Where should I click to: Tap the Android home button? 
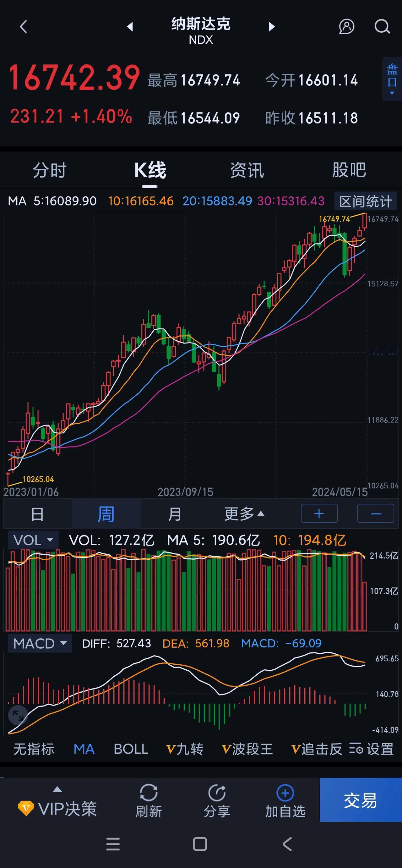coord(200,844)
